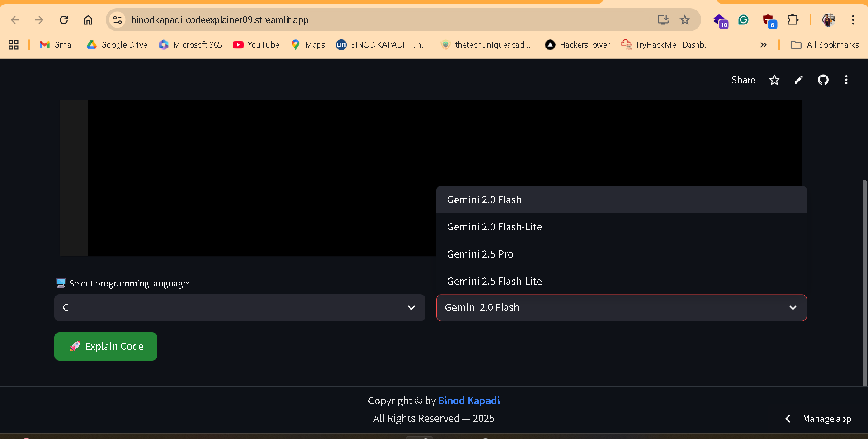Go to the browser home page icon

coord(88,20)
